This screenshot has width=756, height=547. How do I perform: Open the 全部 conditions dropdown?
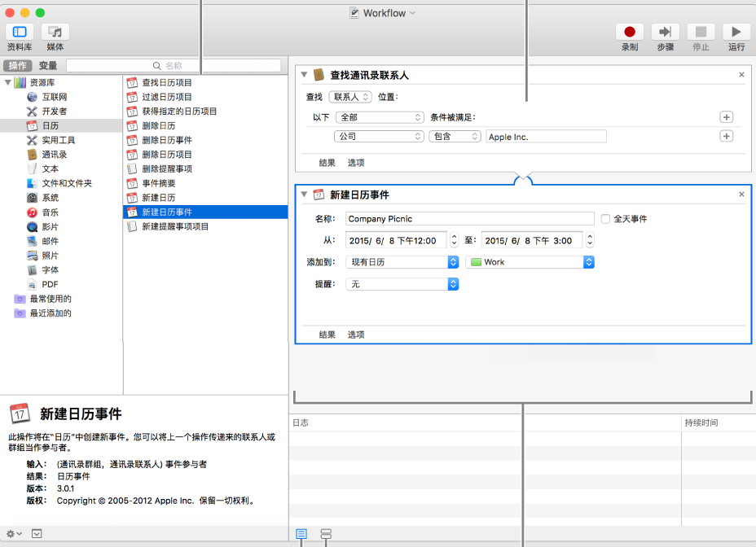[379, 117]
